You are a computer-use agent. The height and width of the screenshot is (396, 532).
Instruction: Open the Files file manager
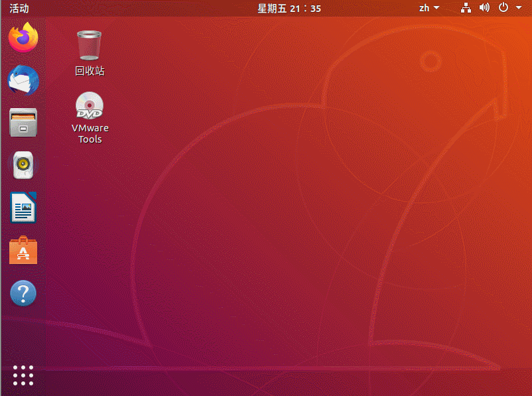point(23,123)
